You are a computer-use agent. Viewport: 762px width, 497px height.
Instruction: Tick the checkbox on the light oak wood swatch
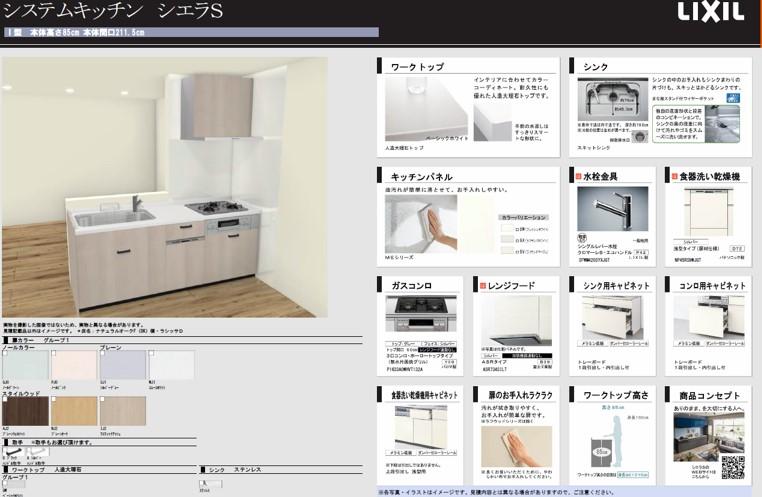[53, 399]
